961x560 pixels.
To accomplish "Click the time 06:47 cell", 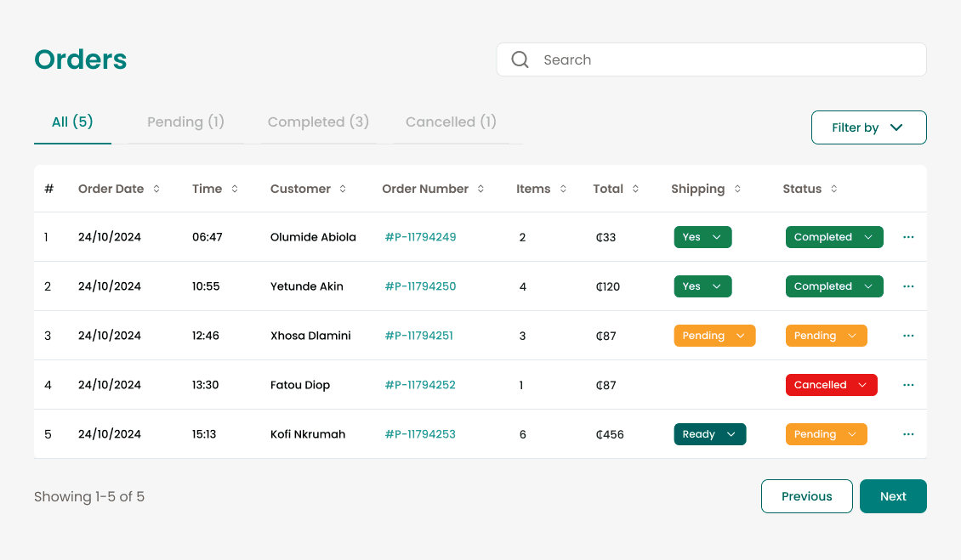I will [x=208, y=237].
